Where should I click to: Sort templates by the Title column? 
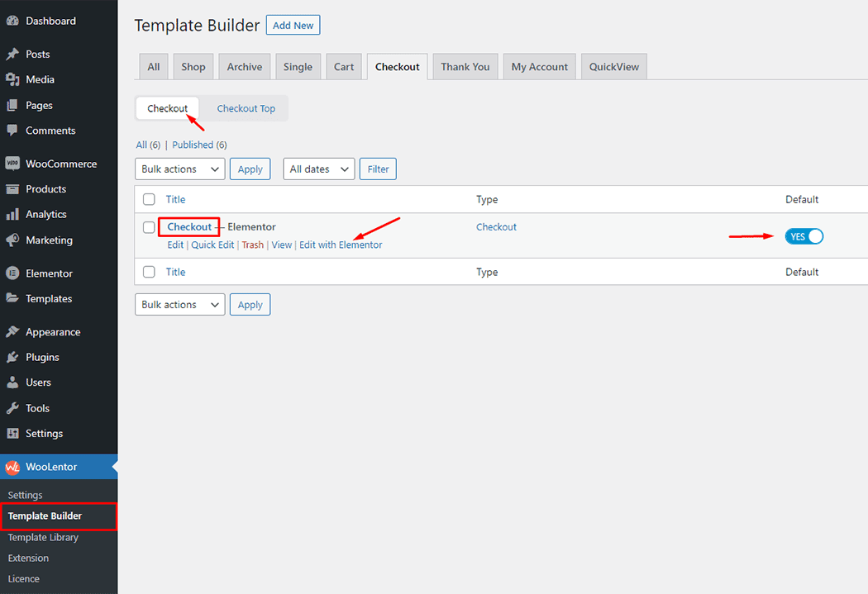[x=175, y=199]
